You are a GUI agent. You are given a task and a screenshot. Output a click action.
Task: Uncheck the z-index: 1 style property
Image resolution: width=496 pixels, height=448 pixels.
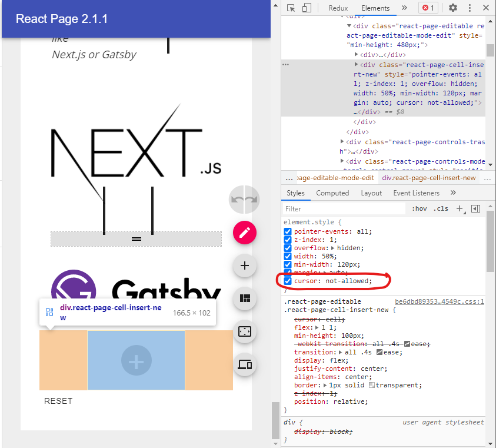tap(287, 240)
